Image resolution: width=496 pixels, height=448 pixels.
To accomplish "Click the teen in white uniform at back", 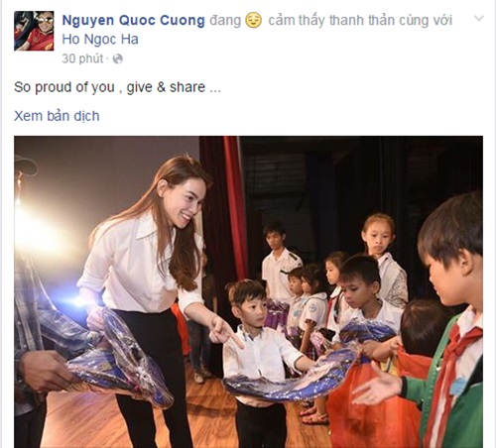I will point(280,261).
